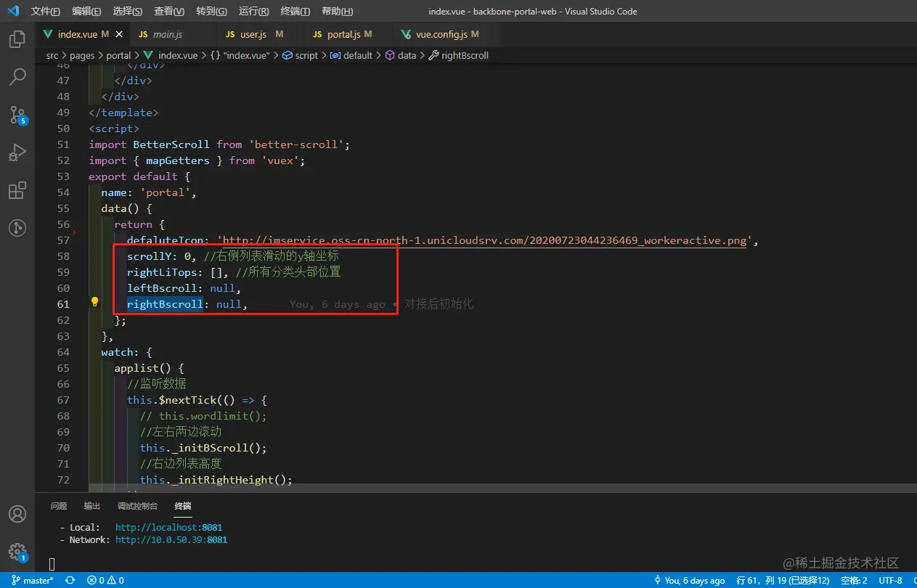Select the 输出 panel tab
Screen dimensions: 917x588
click(92, 506)
